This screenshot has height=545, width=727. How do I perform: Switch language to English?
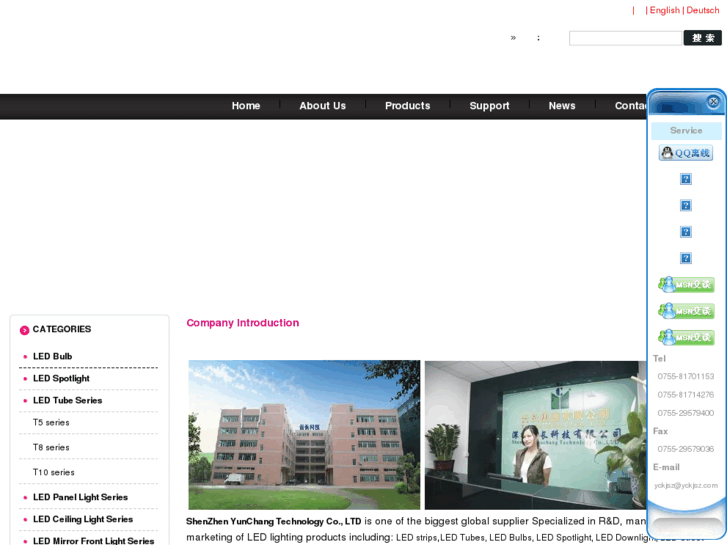tap(664, 10)
